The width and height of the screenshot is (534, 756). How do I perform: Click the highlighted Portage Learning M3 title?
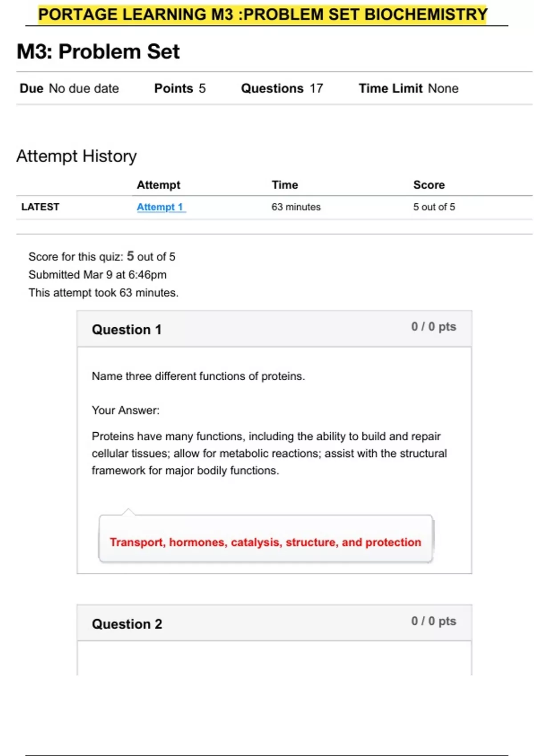[x=263, y=14]
